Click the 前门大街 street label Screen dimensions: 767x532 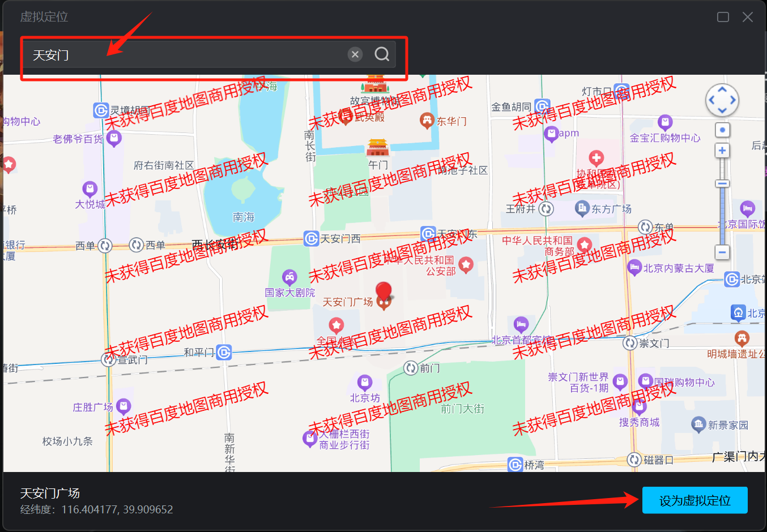pos(463,409)
